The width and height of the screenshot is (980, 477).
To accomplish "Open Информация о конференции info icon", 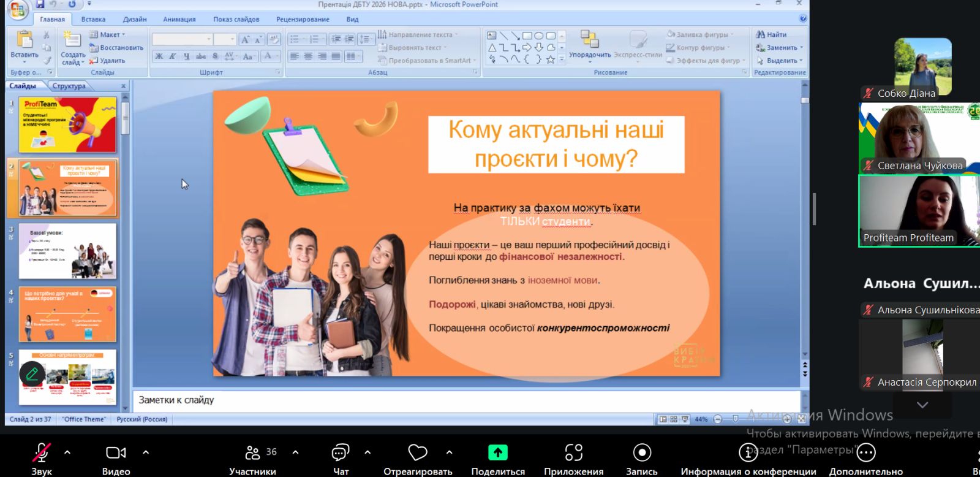I will coord(748,453).
